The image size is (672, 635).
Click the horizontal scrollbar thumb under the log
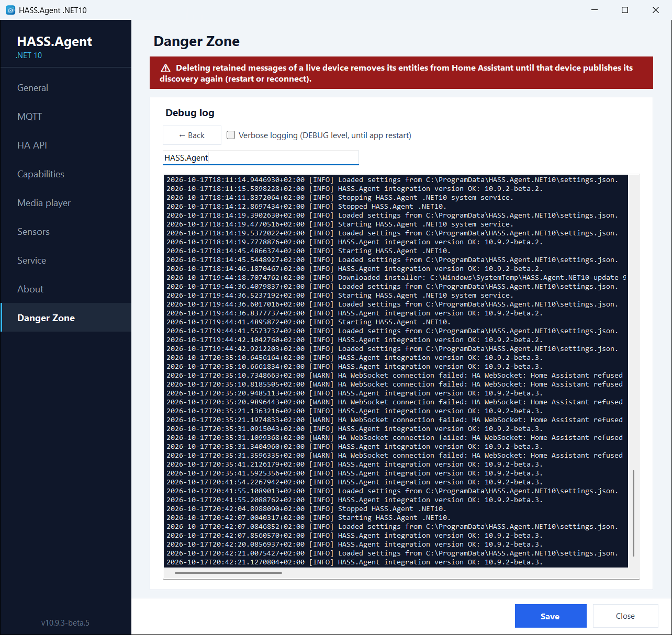pos(228,573)
